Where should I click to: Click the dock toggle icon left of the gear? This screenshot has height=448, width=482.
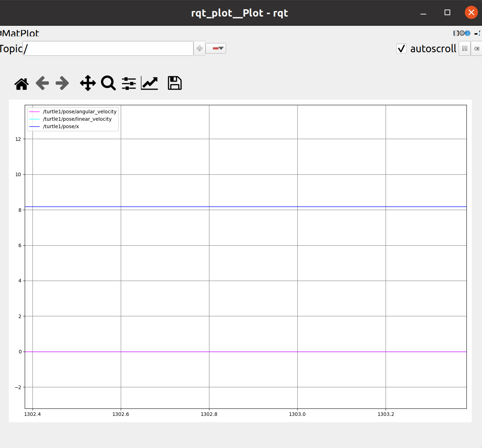[456, 33]
